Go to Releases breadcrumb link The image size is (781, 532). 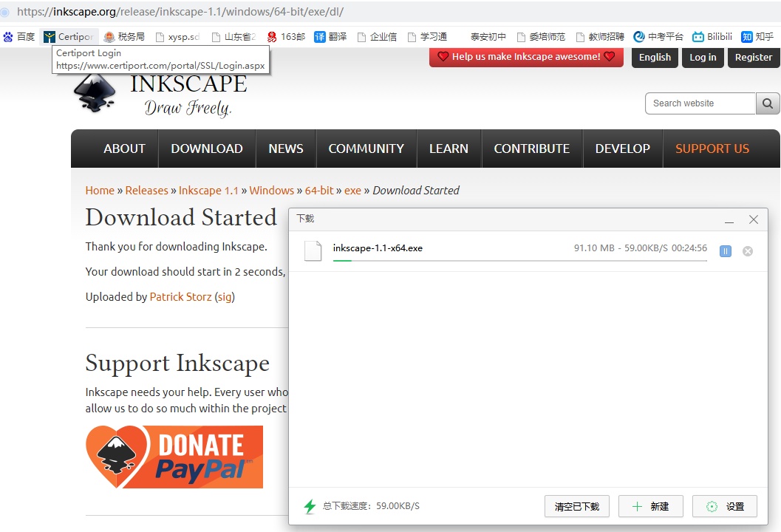[x=146, y=191]
